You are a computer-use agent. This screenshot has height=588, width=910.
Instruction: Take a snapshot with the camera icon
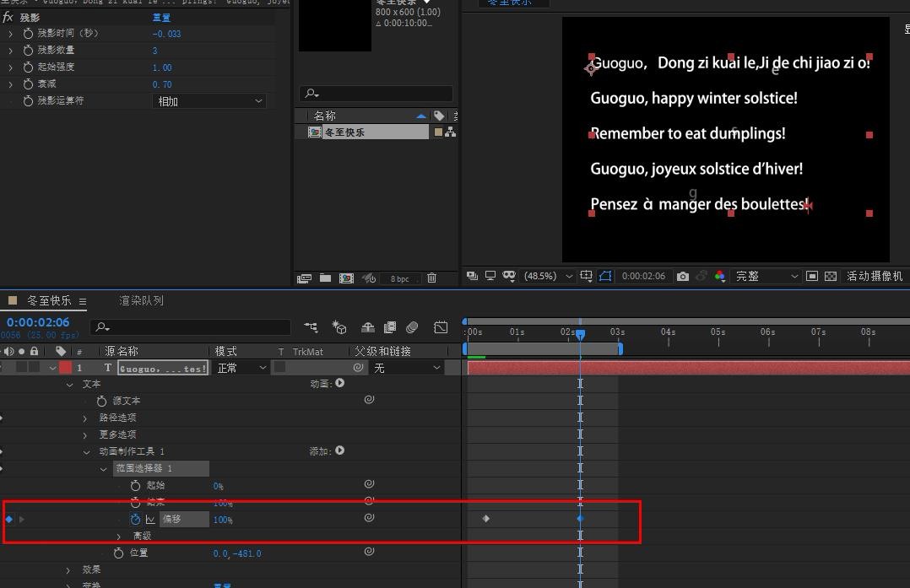(x=683, y=277)
